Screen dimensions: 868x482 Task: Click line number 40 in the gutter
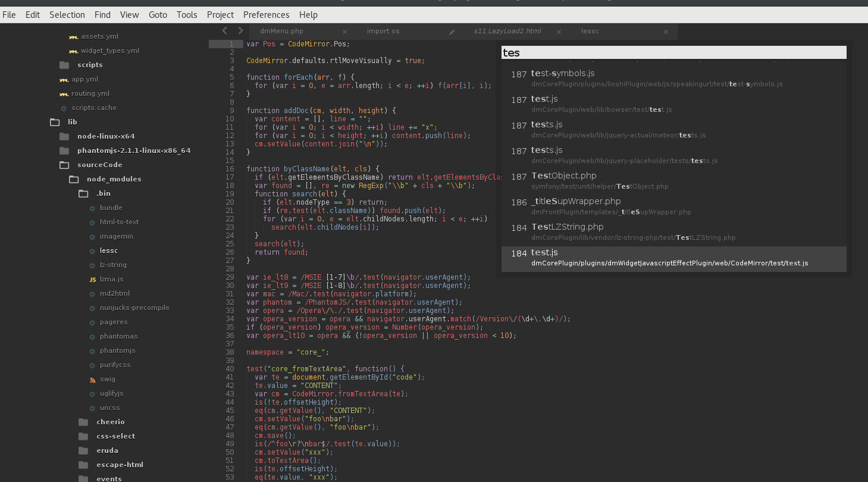click(230, 369)
